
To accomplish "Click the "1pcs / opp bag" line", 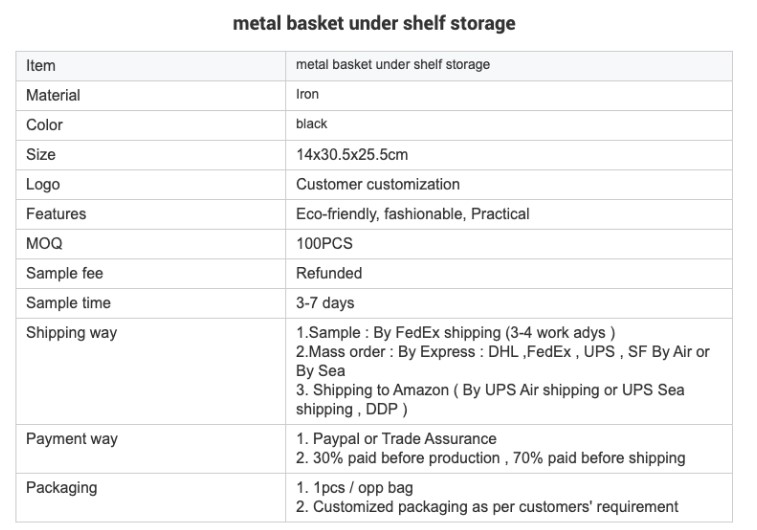I will [x=355, y=488].
